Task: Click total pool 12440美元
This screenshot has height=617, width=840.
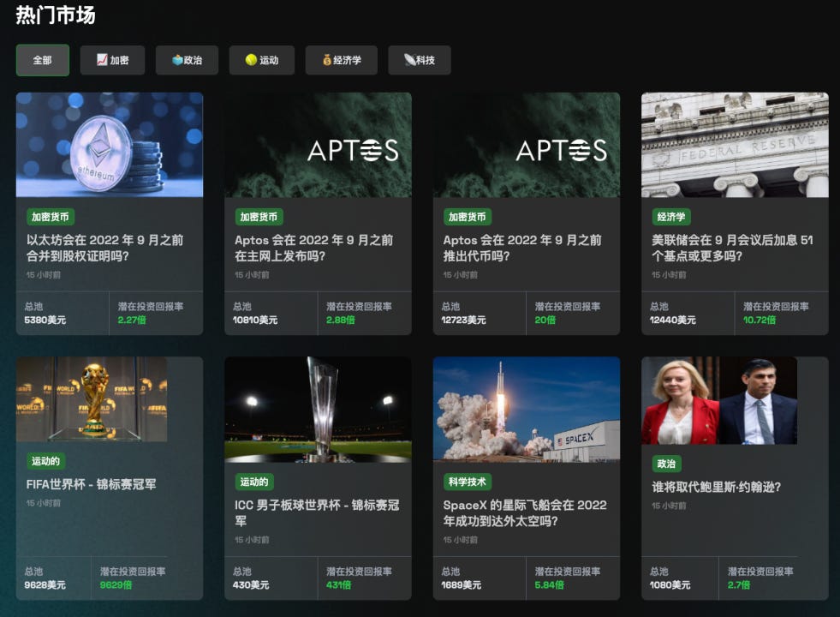Action: click(672, 320)
